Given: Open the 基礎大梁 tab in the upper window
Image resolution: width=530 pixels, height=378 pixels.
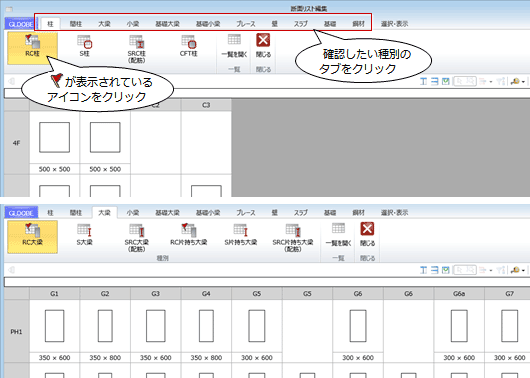Looking at the screenshot, I should click(167, 24).
